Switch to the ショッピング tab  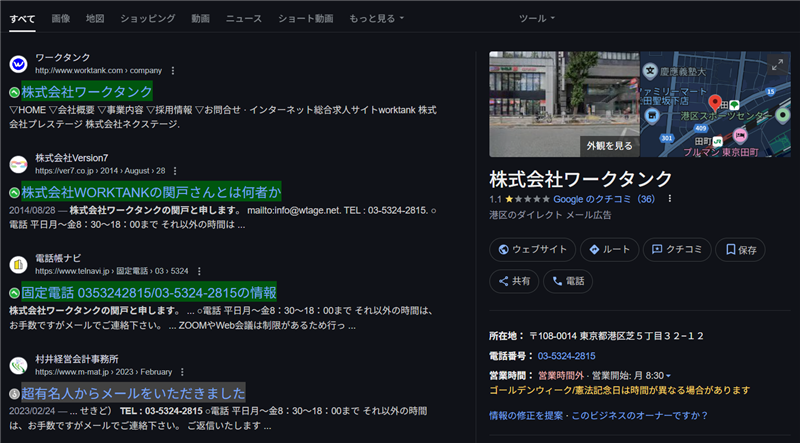click(x=148, y=18)
